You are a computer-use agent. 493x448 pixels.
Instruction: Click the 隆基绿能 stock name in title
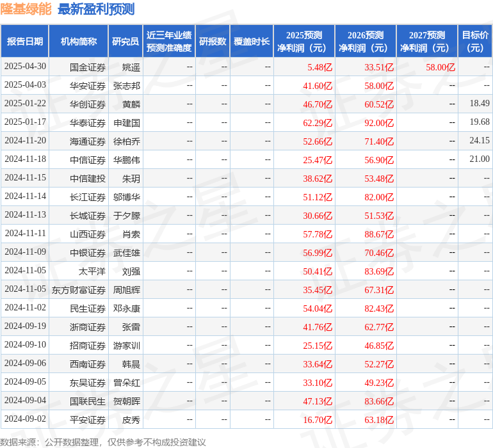point(26,9)
